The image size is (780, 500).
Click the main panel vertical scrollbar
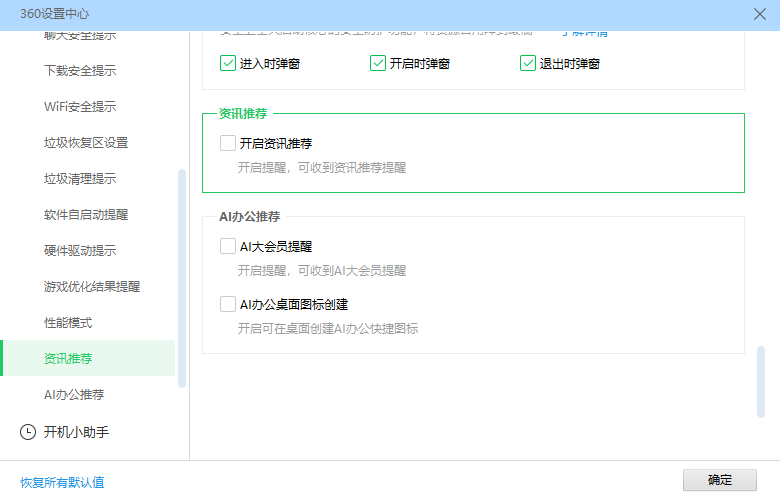point(761,382)
